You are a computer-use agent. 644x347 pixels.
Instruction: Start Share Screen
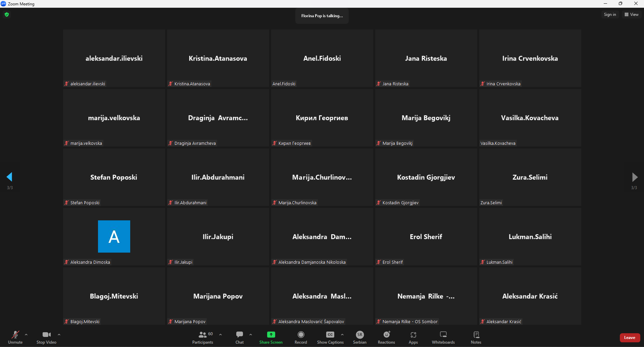click(271, 337)
